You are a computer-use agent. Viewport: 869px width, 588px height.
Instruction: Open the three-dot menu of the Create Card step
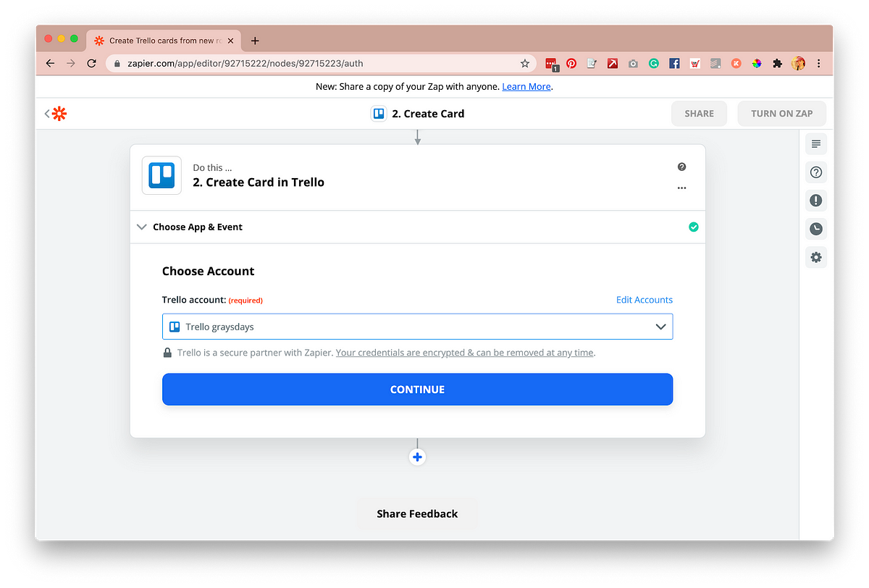click(681, 188)
